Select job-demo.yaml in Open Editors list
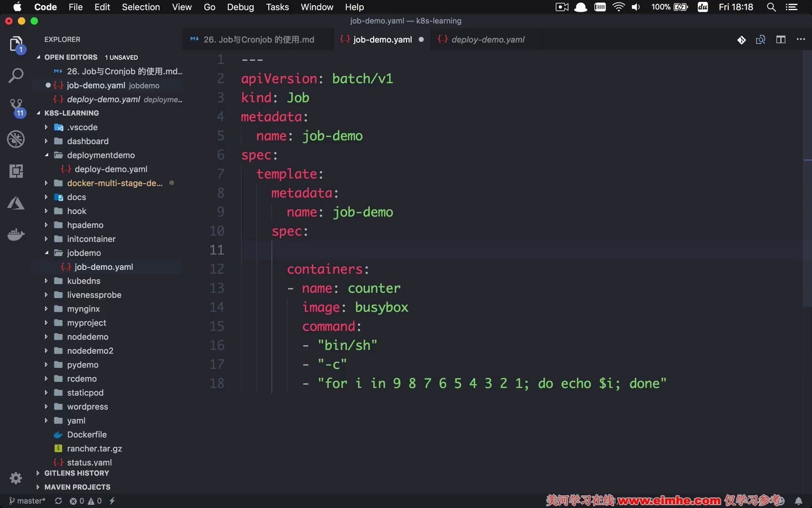This screenshot has height=508, width=812. [113, 85]
